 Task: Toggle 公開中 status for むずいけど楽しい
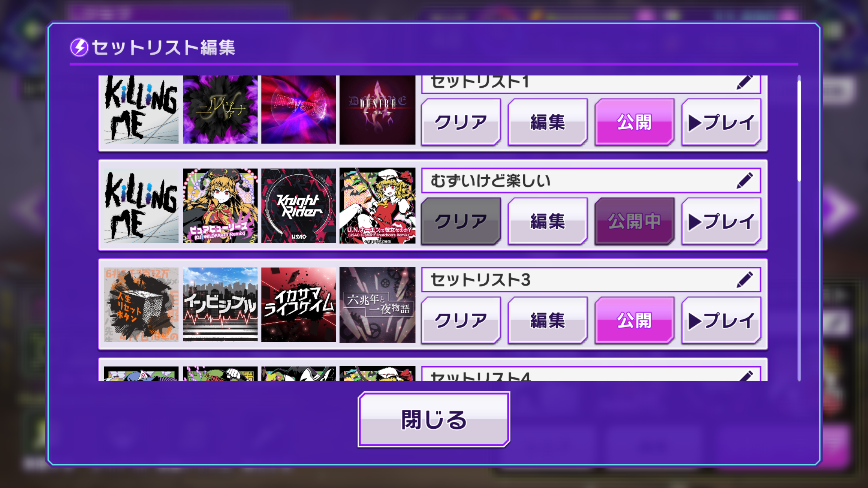coord(634,221)
